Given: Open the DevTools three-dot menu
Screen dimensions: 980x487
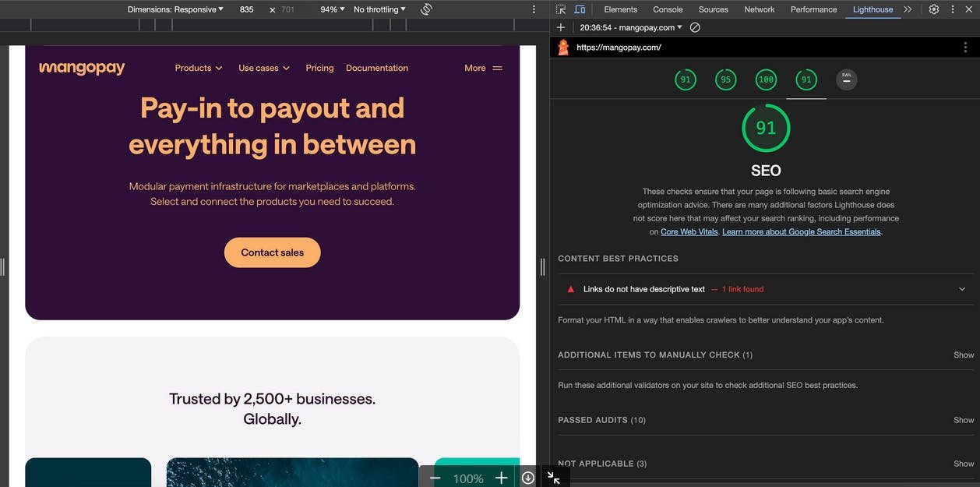Looking at the screenshot, I should (x=952, y=9).
